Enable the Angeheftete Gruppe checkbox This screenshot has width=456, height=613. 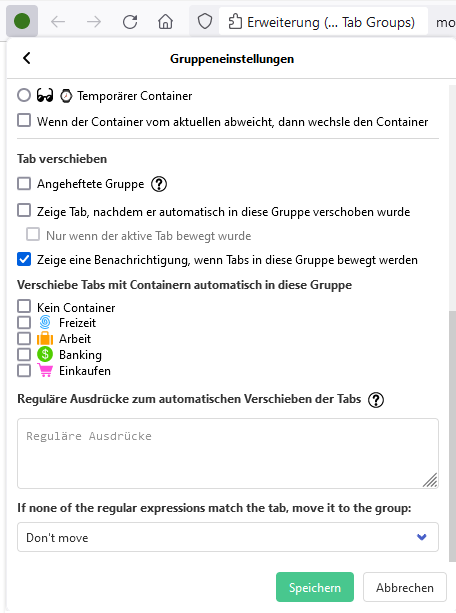24,183
